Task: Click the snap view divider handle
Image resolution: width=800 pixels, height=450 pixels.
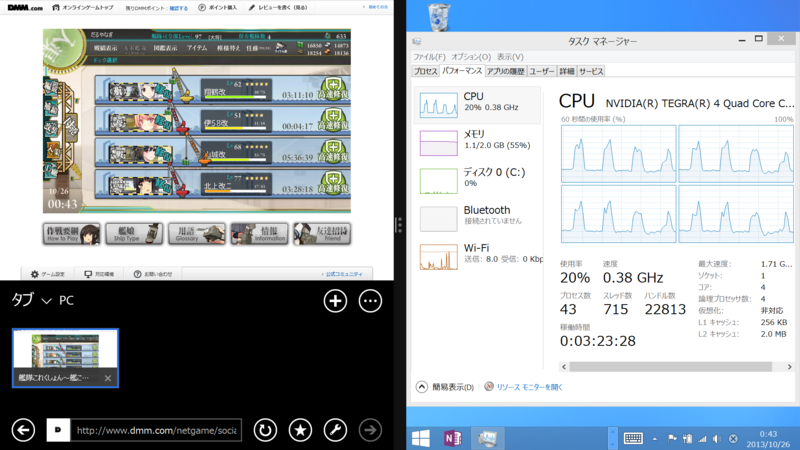Action: 399,224
